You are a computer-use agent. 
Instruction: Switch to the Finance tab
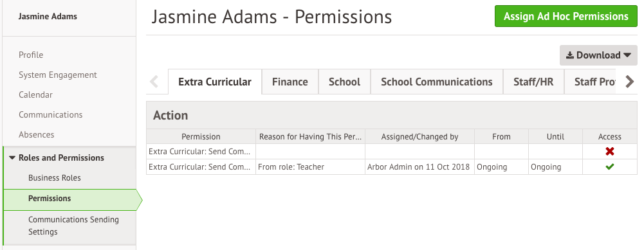(290, 82)
